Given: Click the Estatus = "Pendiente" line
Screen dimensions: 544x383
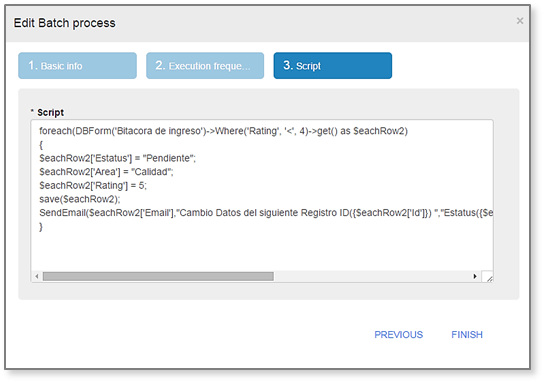Looking at the screenshot, I should point(117,158).
